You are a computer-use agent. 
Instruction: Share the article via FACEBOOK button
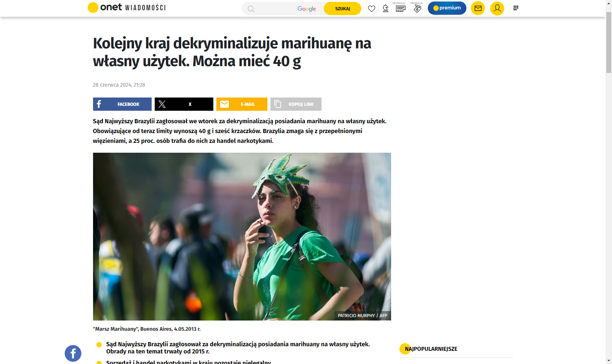point(122,104)
